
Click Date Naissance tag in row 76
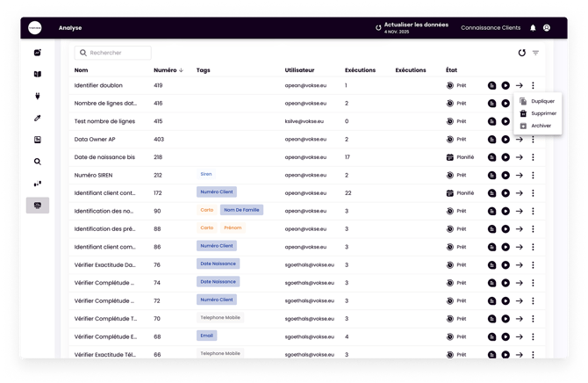tap(218, 264)
